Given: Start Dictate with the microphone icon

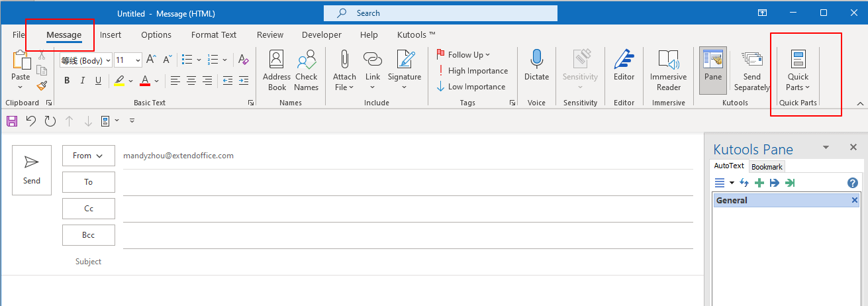Looking at the screenshot, I should [x=536, y=66].
